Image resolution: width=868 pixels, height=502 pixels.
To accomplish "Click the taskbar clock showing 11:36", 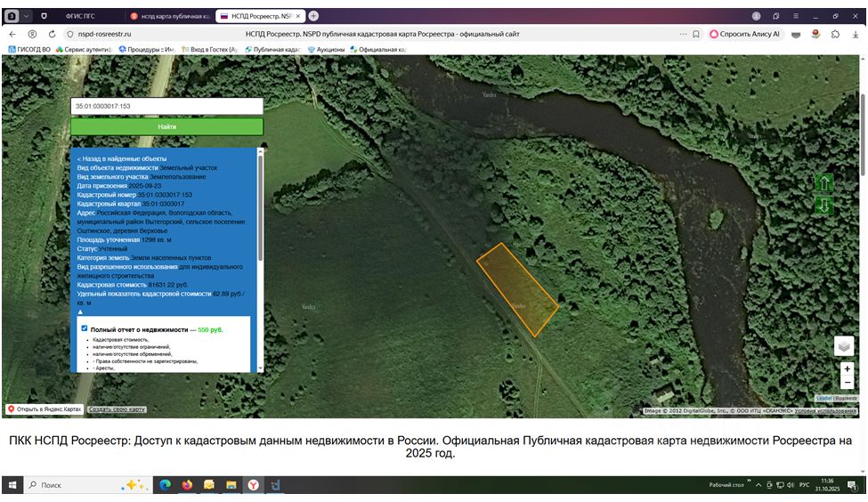I will [827, 485].
